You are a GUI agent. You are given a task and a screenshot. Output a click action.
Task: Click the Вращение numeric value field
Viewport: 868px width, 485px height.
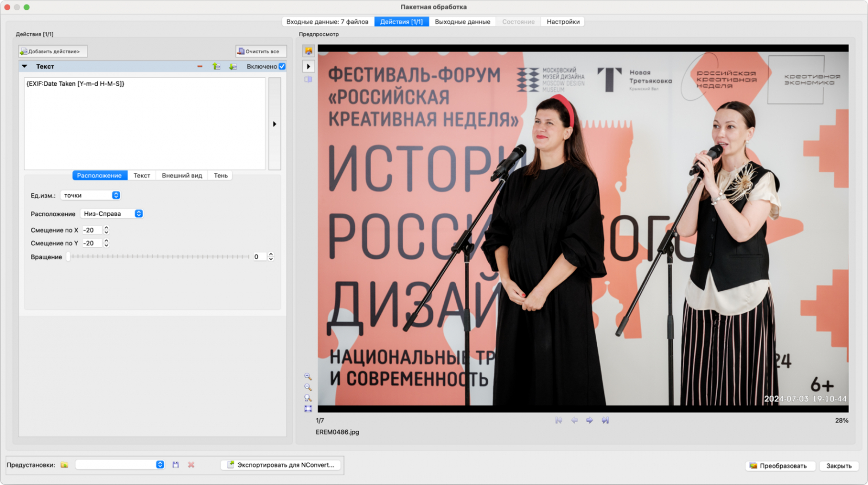click(259, 257)
